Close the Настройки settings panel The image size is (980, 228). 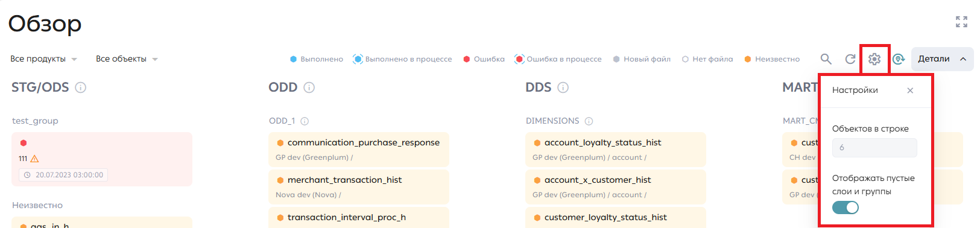point(910,90)
